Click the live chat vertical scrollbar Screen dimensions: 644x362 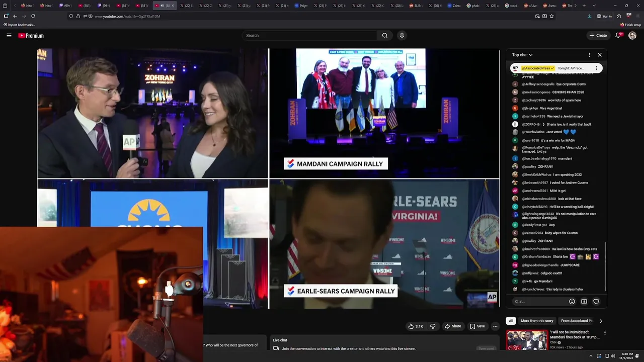pos(606,266)
